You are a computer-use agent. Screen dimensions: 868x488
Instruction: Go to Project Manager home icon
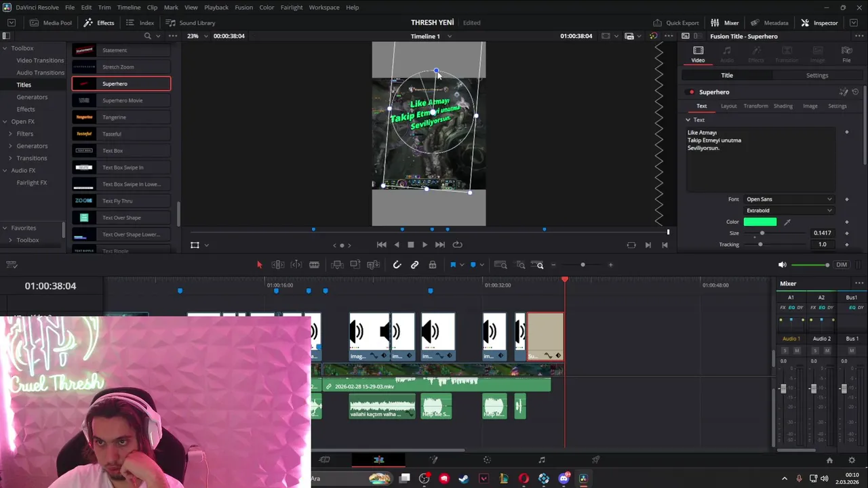(829, 460)
